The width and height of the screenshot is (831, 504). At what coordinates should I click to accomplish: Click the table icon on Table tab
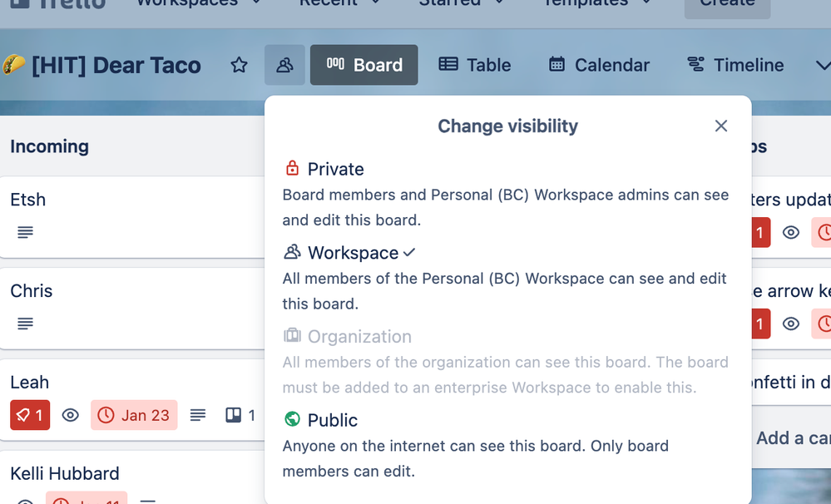click(x=448, y=64)
